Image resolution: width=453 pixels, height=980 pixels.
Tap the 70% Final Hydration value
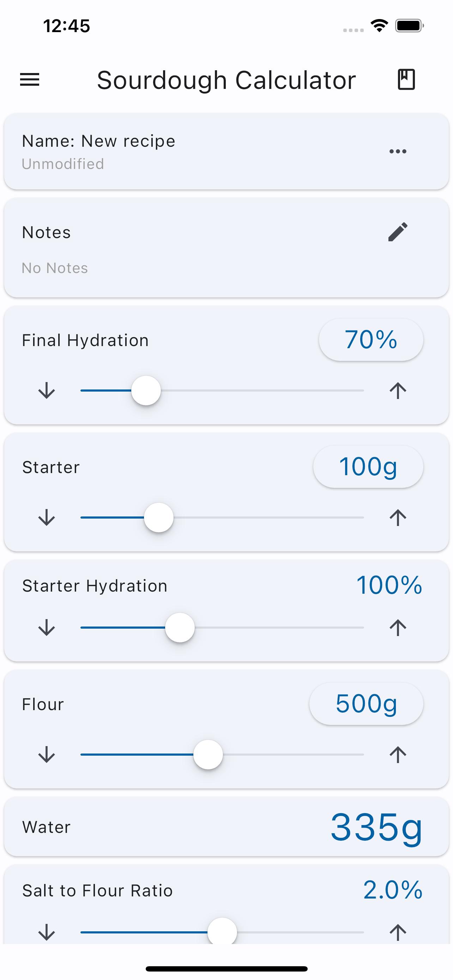click(370, 340)
